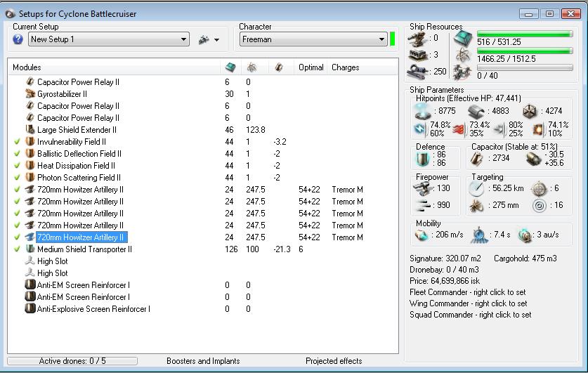This screenshot has width=588, height=373.
Task: Click the drone bandwidth icon in Ship Resources
Action: [462, 72]
